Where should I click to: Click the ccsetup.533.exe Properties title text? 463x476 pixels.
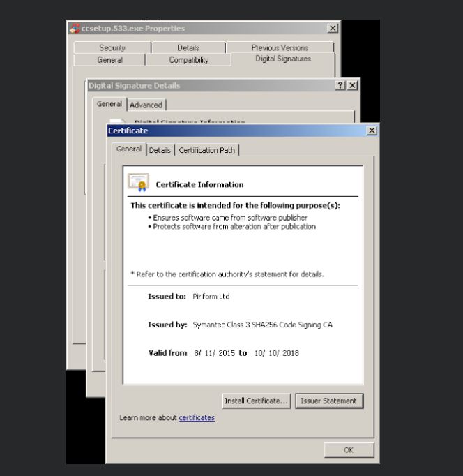coord(133,28)
